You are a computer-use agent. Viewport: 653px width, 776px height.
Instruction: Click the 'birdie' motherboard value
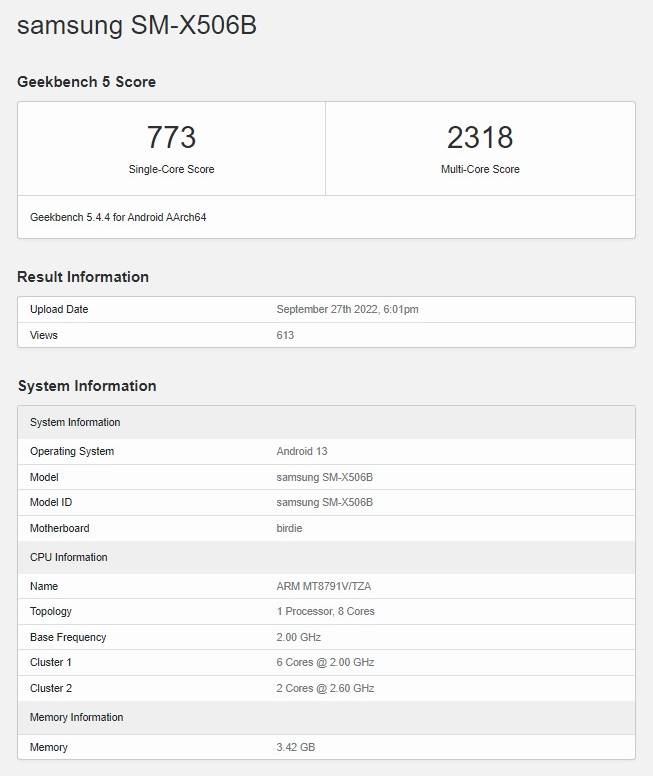[x=289, y=528]
